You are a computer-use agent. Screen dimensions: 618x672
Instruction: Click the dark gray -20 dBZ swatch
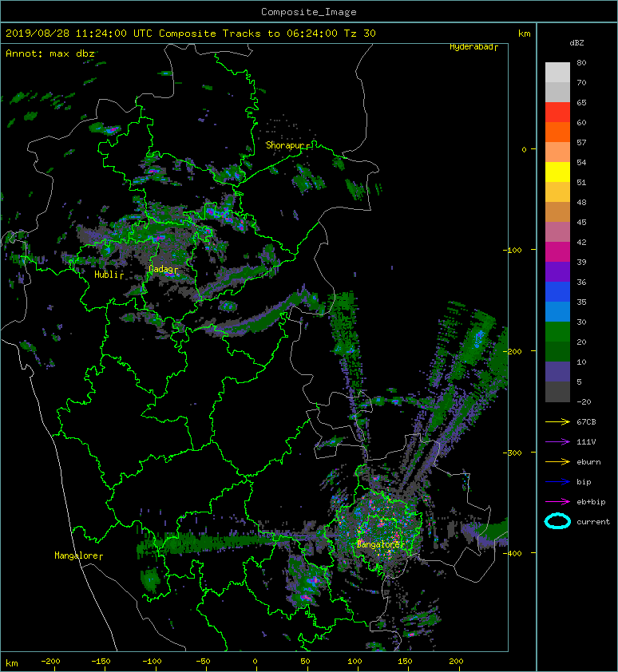coord(557,392)
